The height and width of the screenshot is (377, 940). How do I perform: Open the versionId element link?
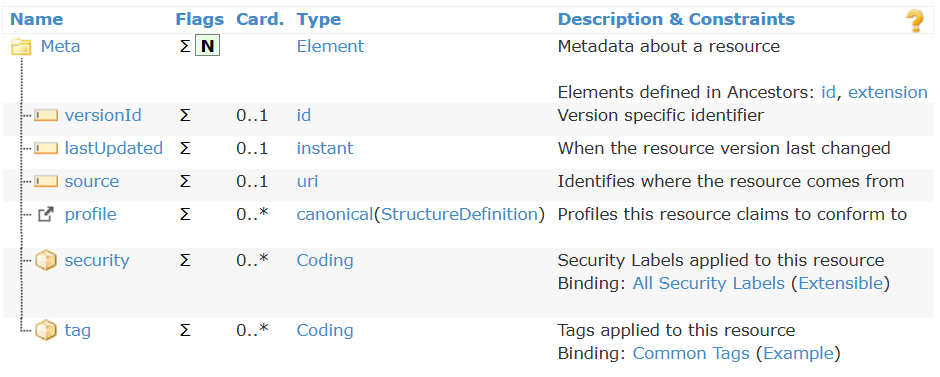point(103,115)
